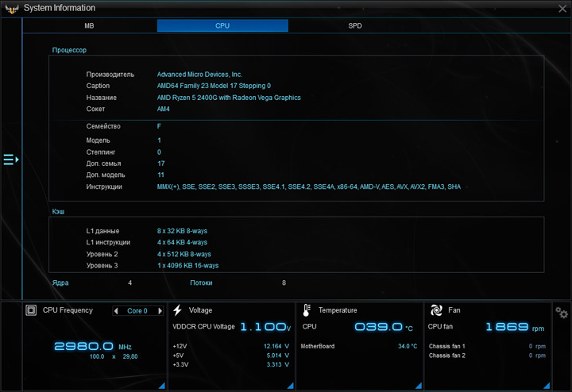572x392 pixels.
Task: Select previous core with left arrow
Action: click(116, 311)
